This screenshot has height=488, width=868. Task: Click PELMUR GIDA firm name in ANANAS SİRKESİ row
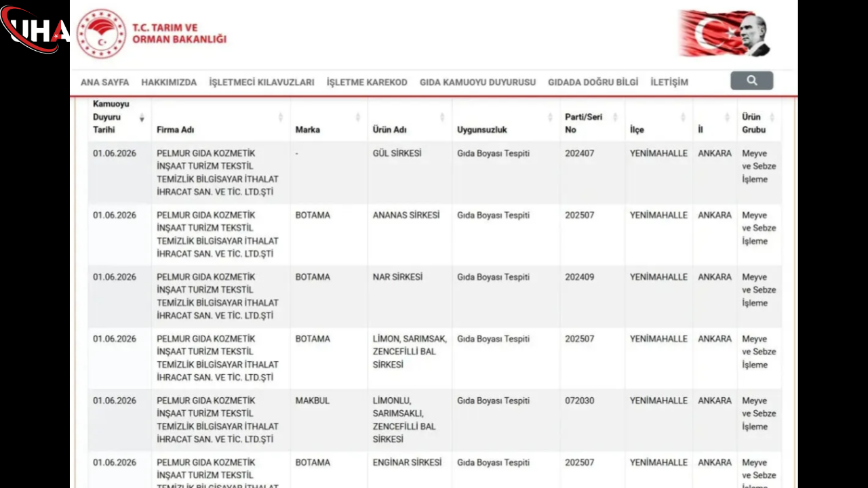pos(218,235)
